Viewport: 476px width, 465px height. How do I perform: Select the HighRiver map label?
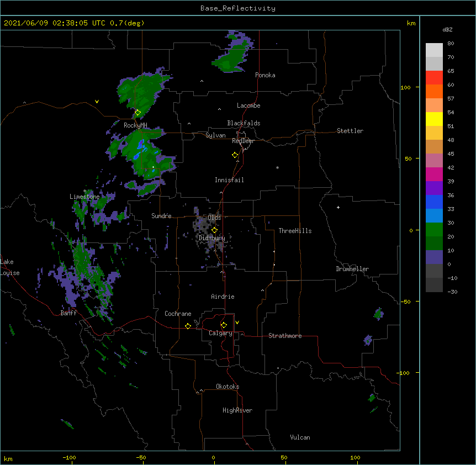237,410
